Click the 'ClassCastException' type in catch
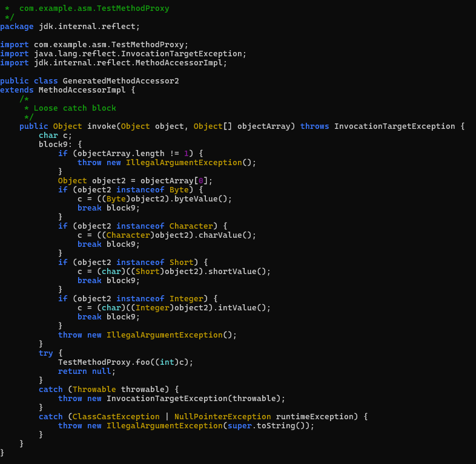Viewport: 476px width, 464px height. [116, 417]
